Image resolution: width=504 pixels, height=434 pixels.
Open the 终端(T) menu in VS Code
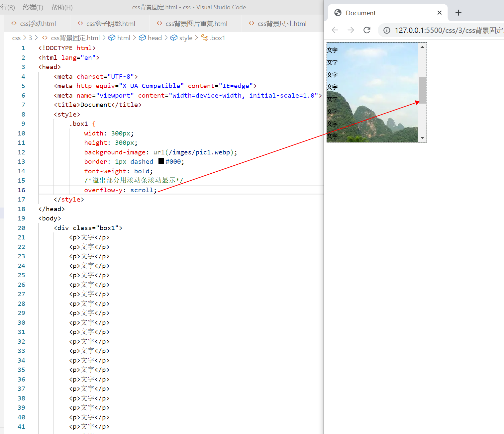(x=33, y=7)
